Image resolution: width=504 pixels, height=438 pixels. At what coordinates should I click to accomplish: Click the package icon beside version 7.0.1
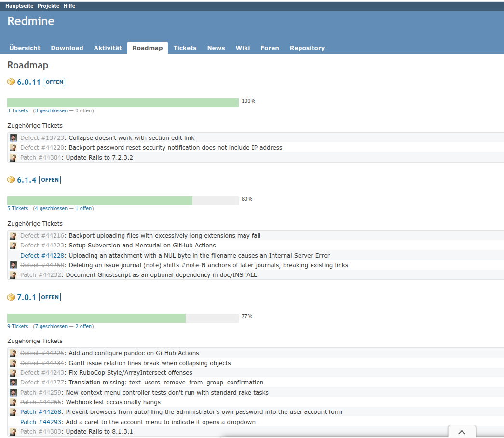coord(11,297)
